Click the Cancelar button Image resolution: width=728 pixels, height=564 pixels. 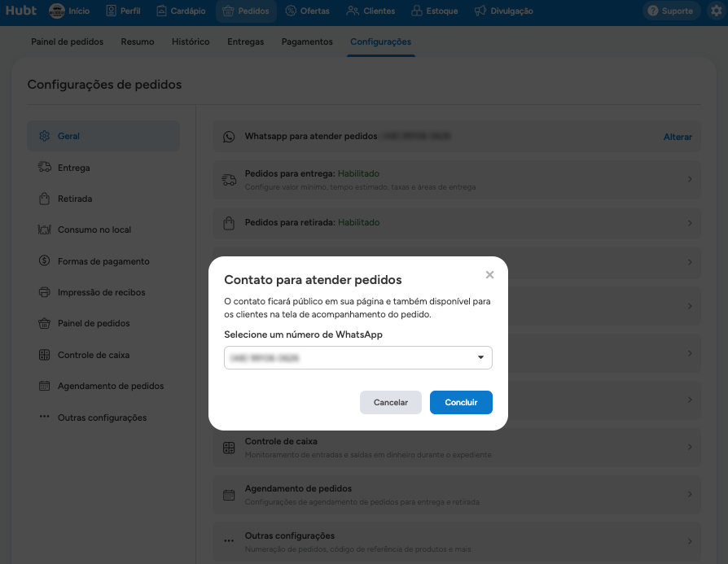click(x=390, y=403)
